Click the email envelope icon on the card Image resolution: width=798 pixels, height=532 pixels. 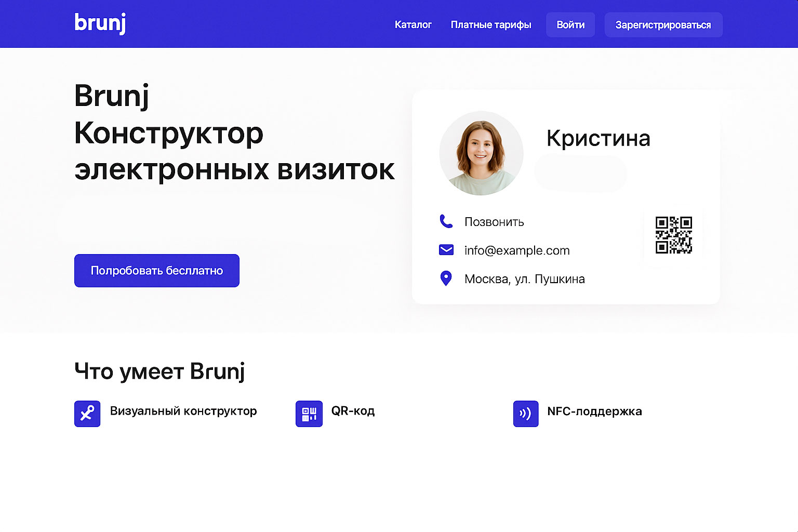[x=446, y=250]
